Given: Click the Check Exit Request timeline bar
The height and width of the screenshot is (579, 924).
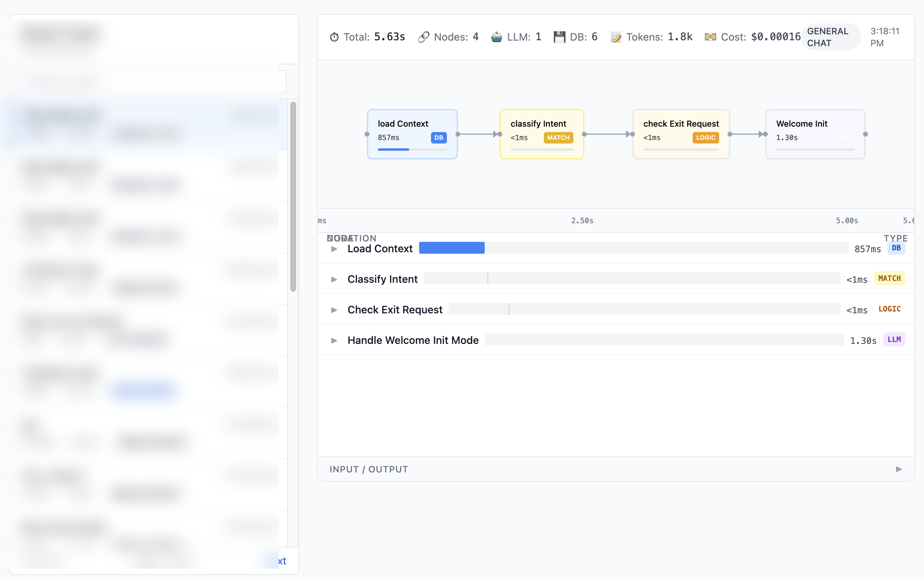Looking at the screenshot, I should pyautogui.click(x=645, y=309).
